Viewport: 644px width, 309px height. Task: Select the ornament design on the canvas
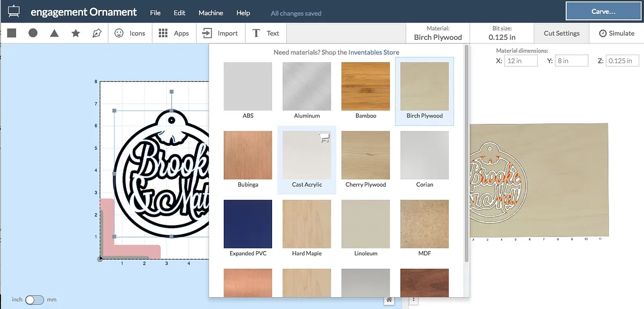coord(161,174)
